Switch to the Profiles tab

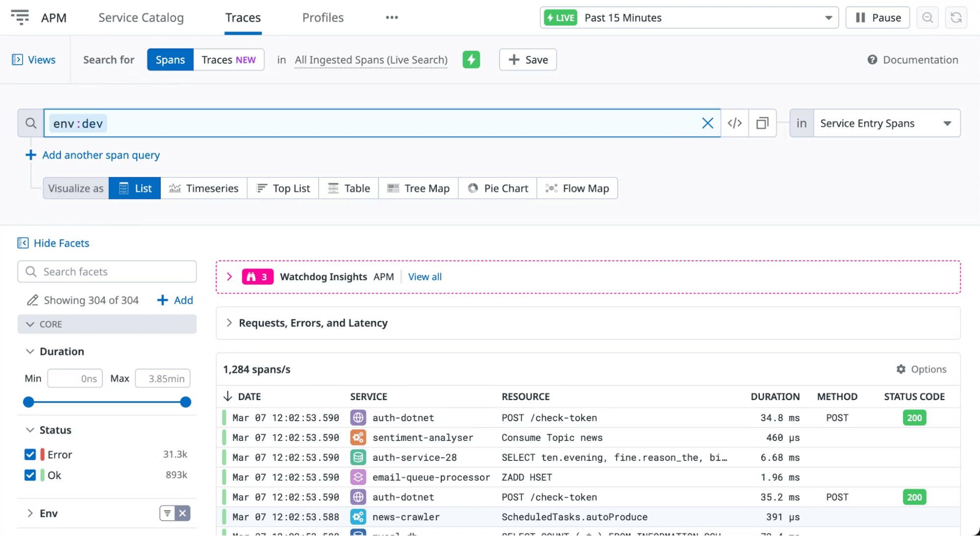tap(322, 17)
